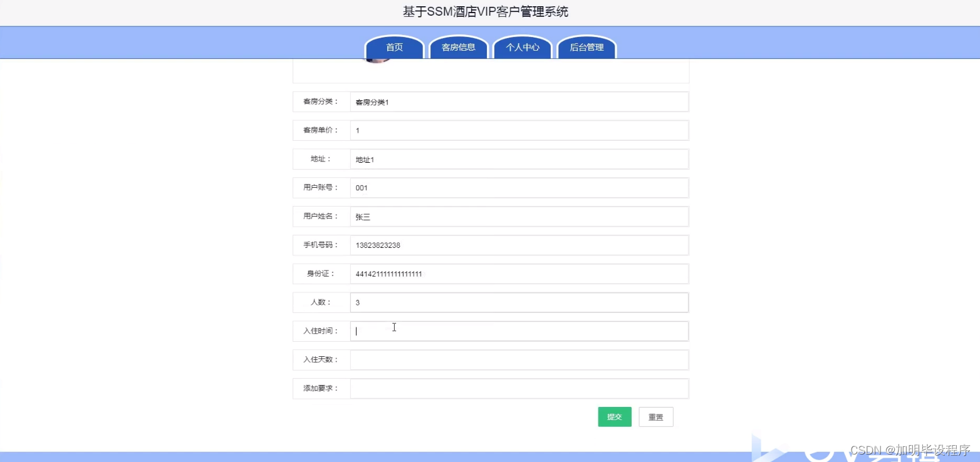Open the 后台管理 tab
The image size is (980, 462).
pyautogui.click(x=586, y=47)
